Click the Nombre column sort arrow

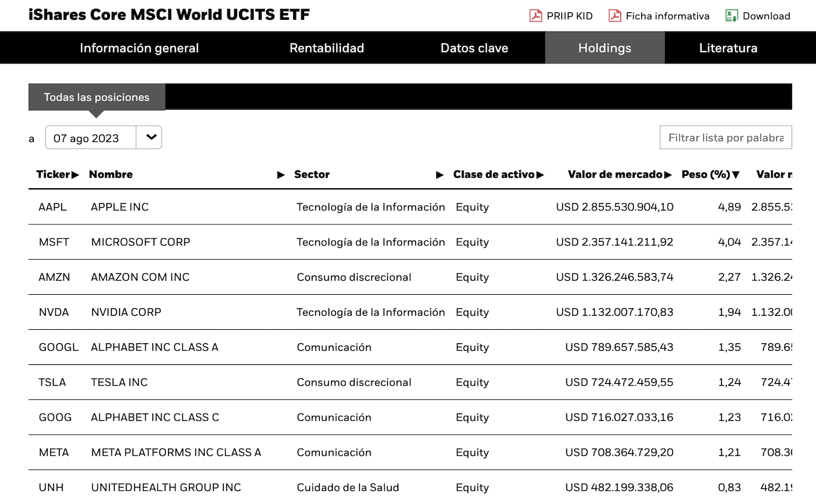coord(281,174)
